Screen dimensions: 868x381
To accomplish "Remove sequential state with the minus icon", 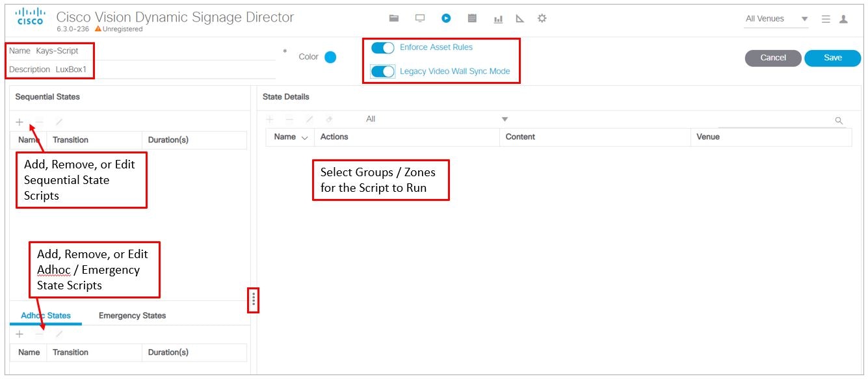I will coord(40,122).
